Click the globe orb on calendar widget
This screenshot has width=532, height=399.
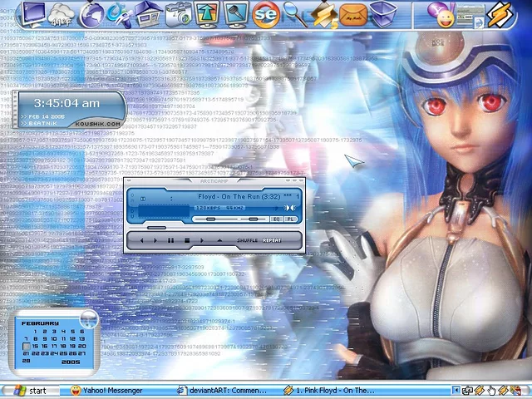pos(89,319)
